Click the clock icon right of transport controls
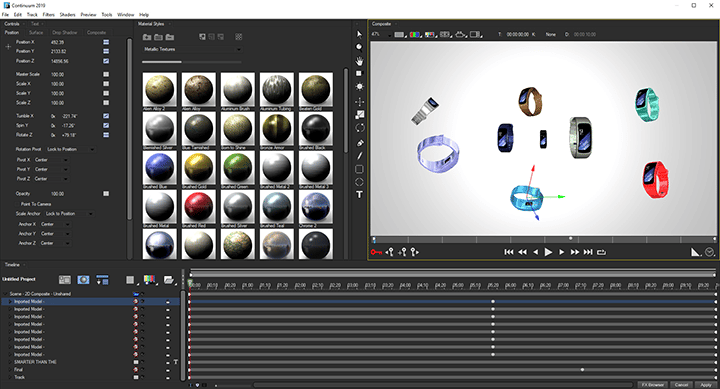Viewport: 720px width, 389px height. [709, 252]
